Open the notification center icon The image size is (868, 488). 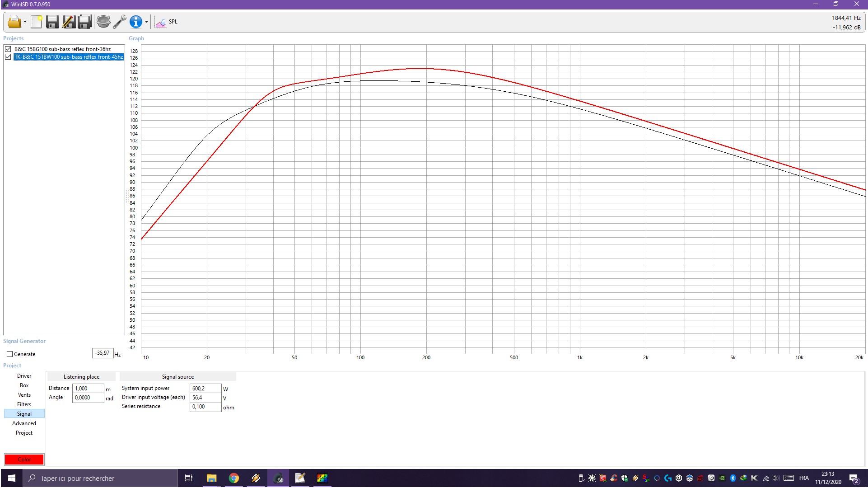pyautogui.click(x=854, y=479)
